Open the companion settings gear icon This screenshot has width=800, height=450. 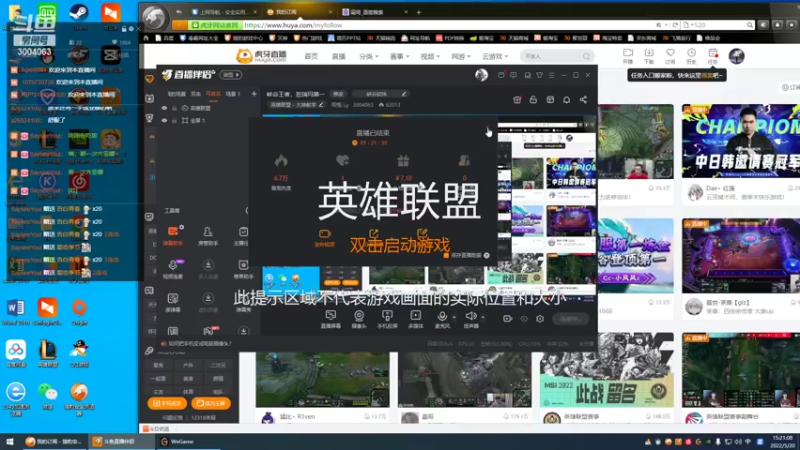pyautogui.click(x=540, y=319)
